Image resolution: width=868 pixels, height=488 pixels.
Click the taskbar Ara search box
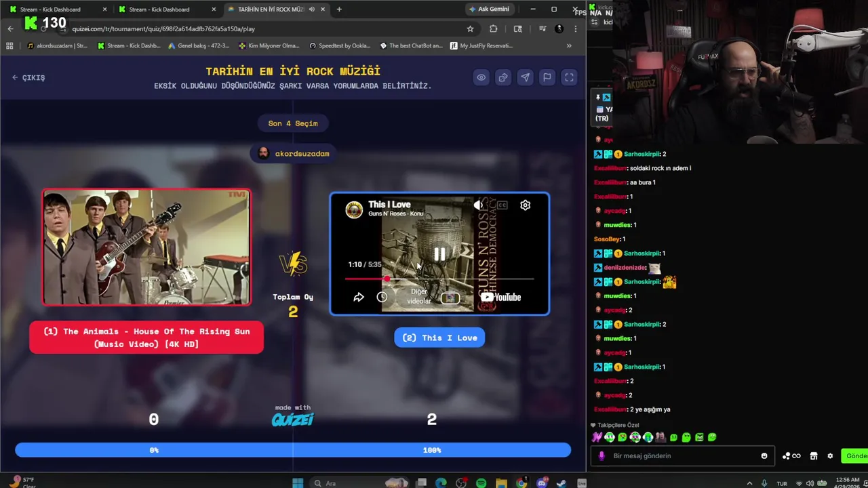358,483
